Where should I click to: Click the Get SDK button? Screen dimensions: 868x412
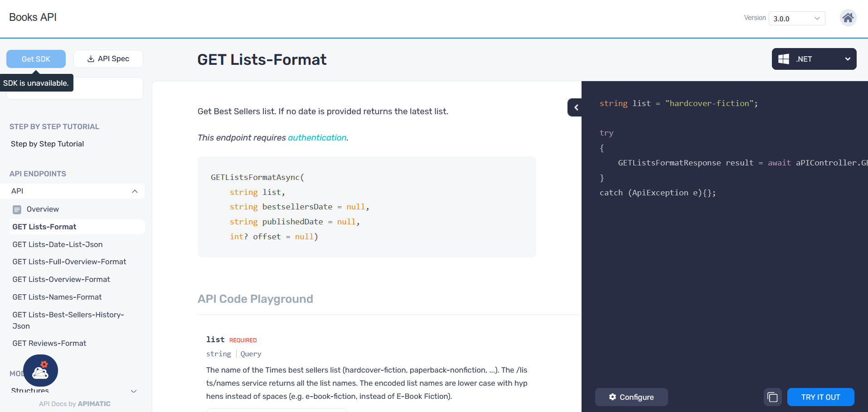36,59
